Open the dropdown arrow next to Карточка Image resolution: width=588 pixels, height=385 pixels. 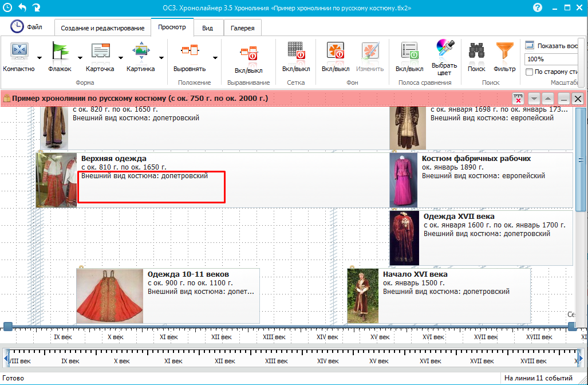(x=121, y=58)
